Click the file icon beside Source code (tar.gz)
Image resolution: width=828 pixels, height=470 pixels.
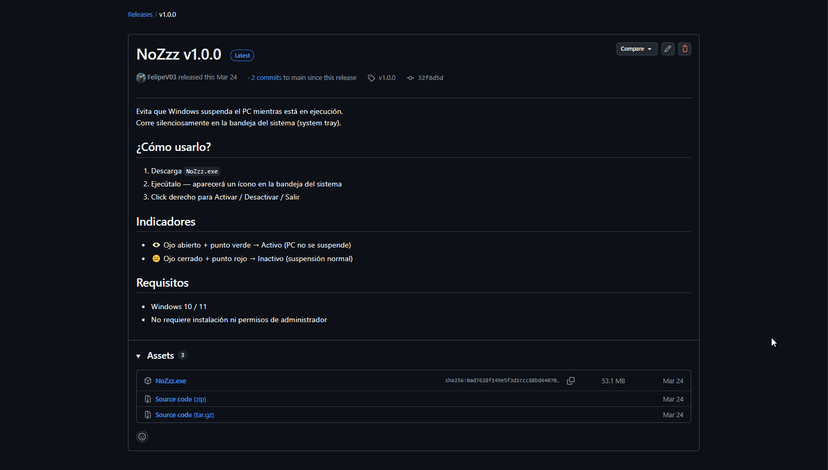(148, 415)
